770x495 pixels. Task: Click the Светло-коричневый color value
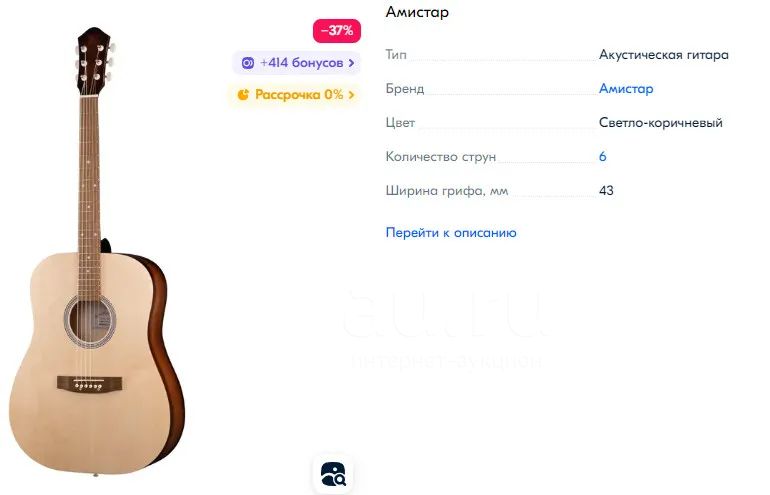click(660, 122)
